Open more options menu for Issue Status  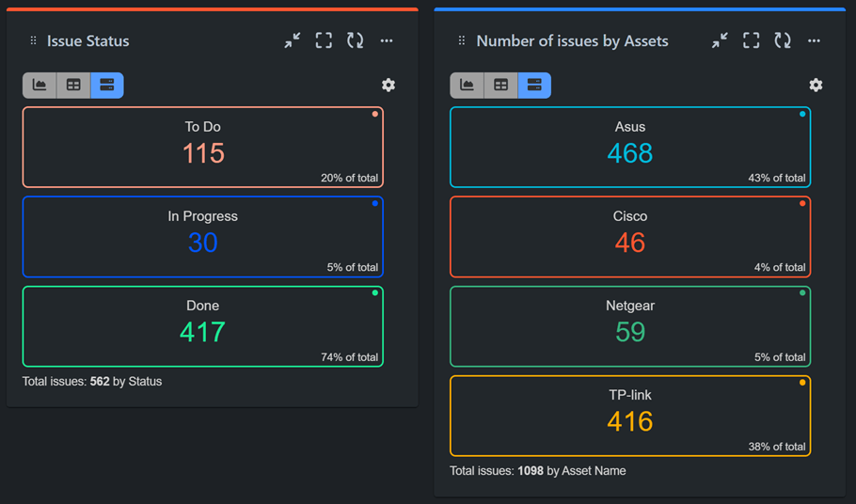point(387,40)
